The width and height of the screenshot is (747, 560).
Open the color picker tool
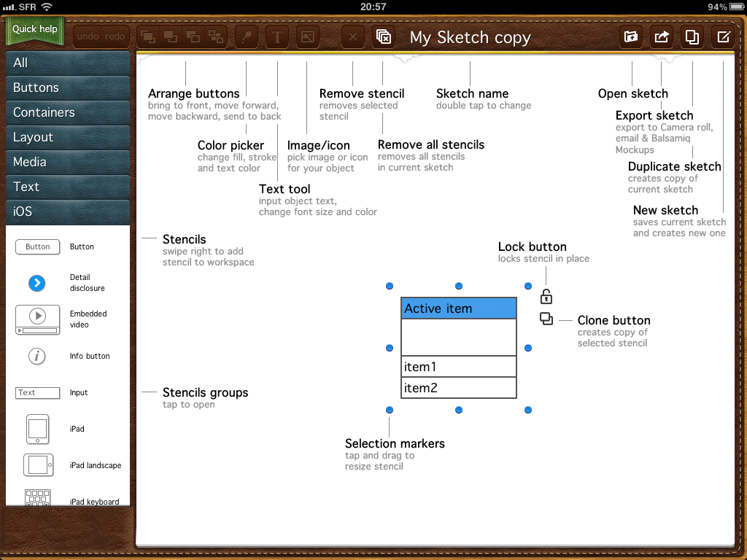tap(247, 37)
